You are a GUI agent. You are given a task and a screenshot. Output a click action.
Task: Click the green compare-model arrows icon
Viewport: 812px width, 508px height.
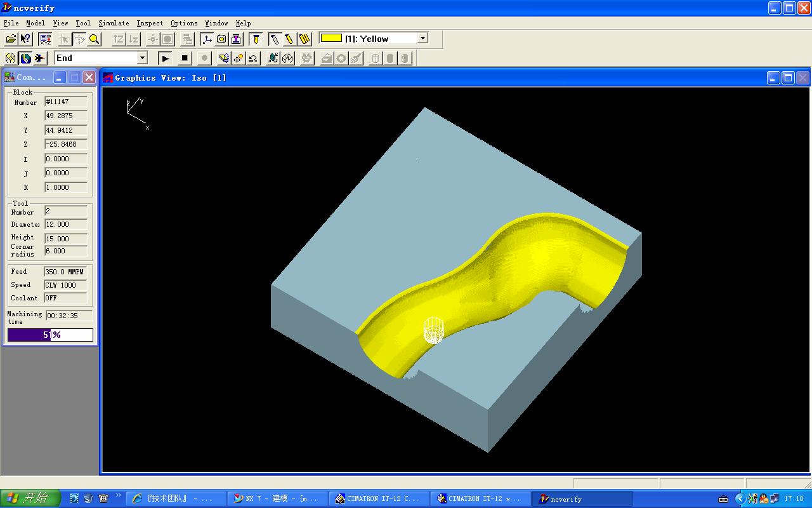[x=273, y=58]
